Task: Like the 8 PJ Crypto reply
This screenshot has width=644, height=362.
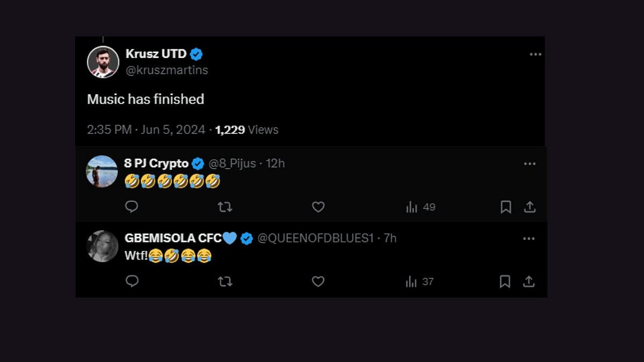Action: coord(318,207)
